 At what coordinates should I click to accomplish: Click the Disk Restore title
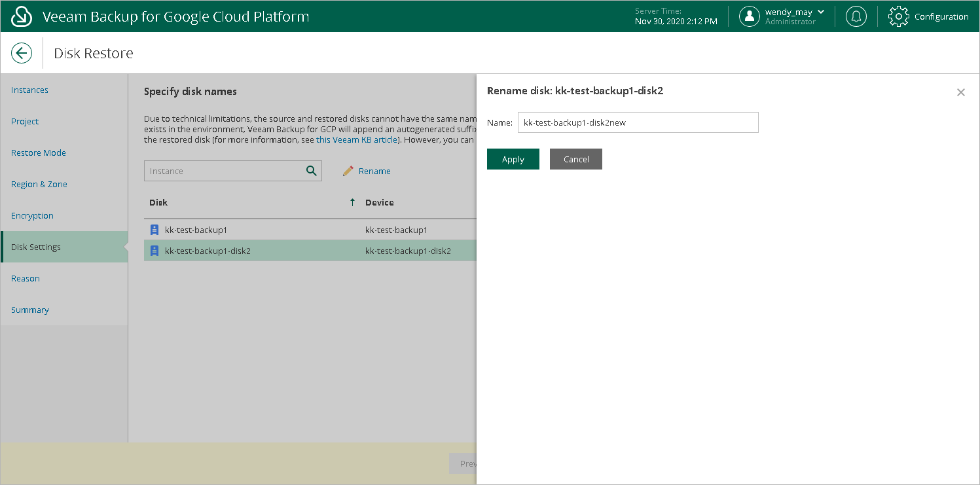(94, 53)
